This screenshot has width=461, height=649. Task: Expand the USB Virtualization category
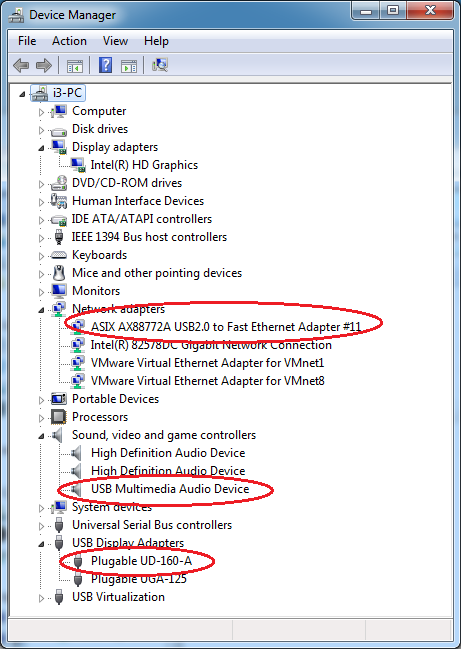pyautogui.click(x=41, y=598)
